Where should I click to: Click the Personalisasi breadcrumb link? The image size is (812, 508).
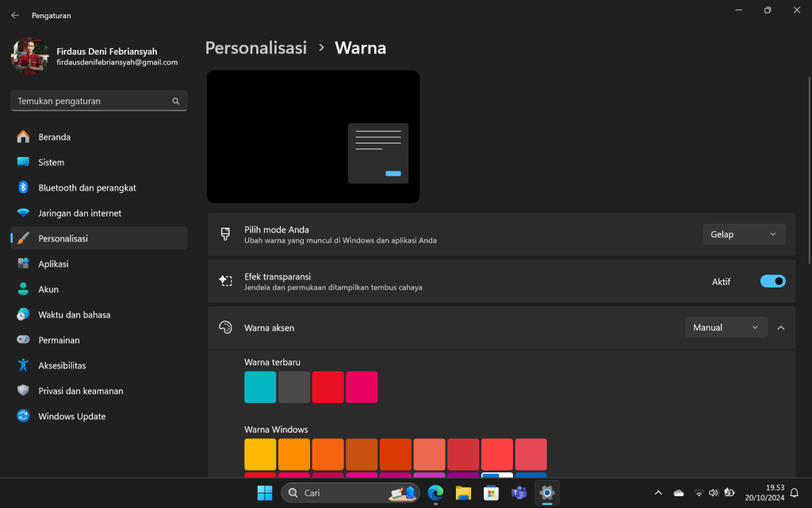(255, 48)
